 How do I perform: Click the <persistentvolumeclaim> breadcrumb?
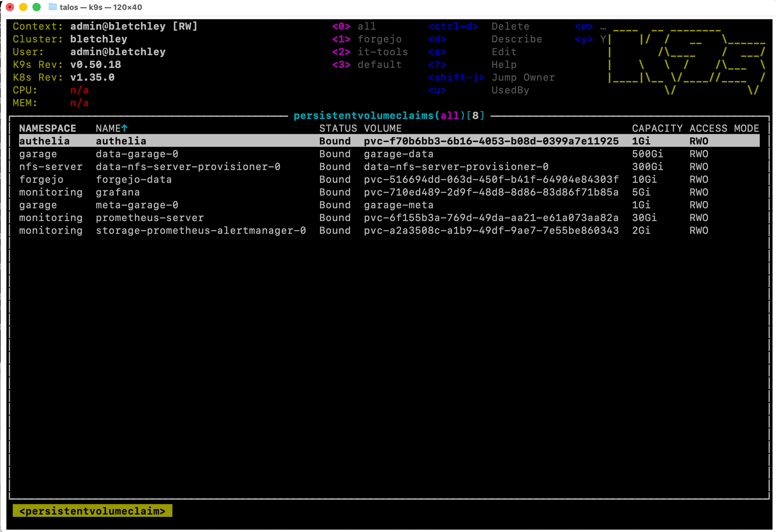(x=92, y=511)
